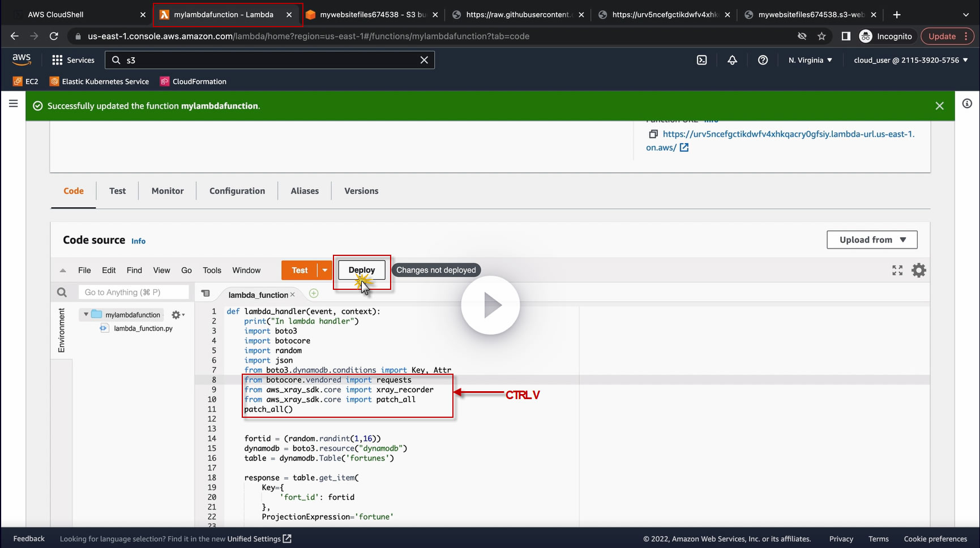Viewport: 980px width, 548px height.
Task: Click the Deploy button
Action: point(362,270)
